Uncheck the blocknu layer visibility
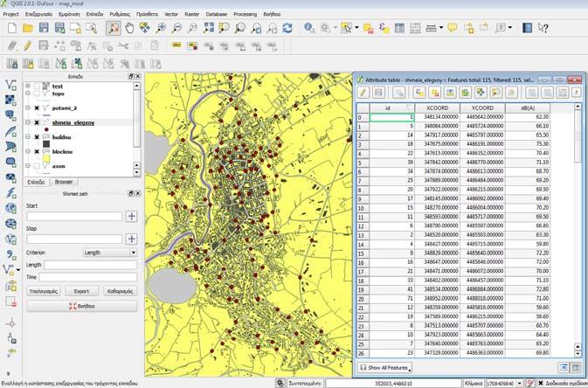The height and width of the screenshot is (388, 588). pos(37,152)
